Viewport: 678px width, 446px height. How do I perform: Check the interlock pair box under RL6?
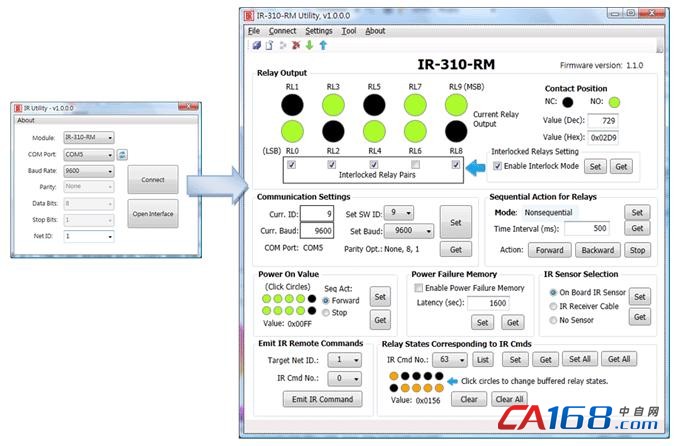coord(416,164)
